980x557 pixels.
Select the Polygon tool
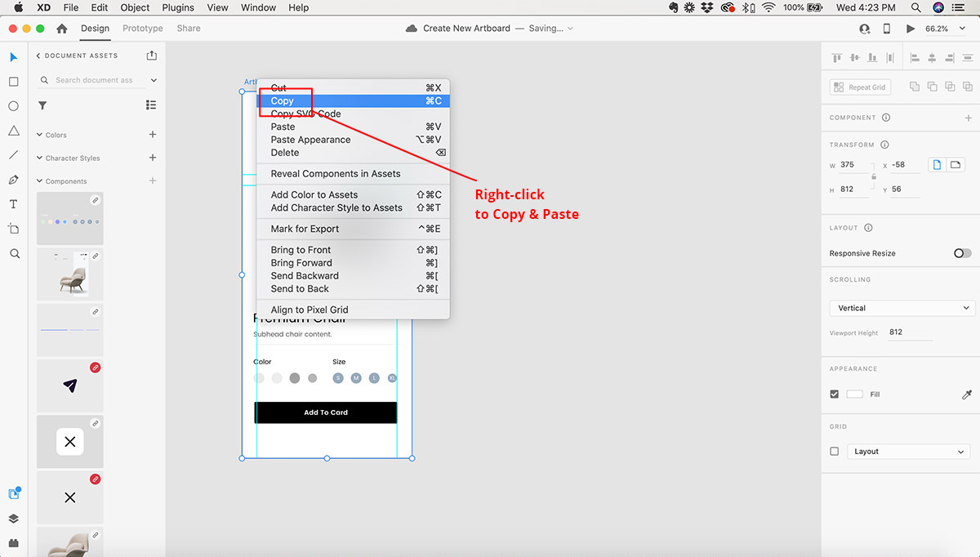point(14,131)
